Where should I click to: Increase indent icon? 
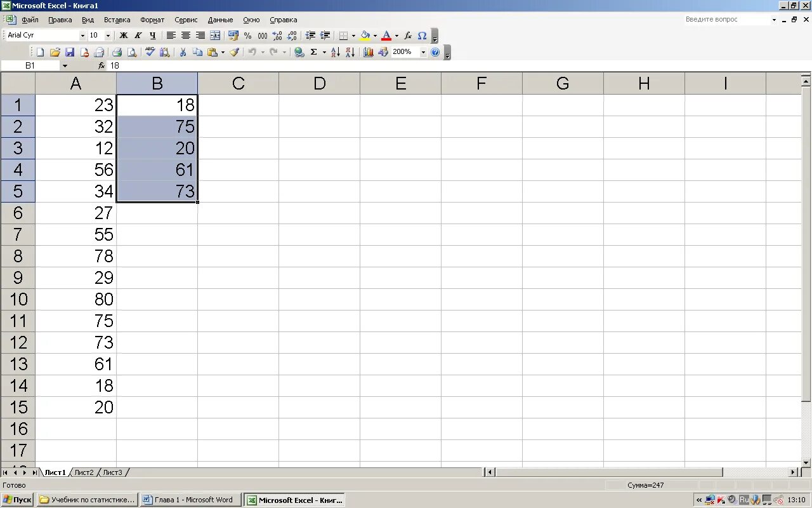pos(325,36)
